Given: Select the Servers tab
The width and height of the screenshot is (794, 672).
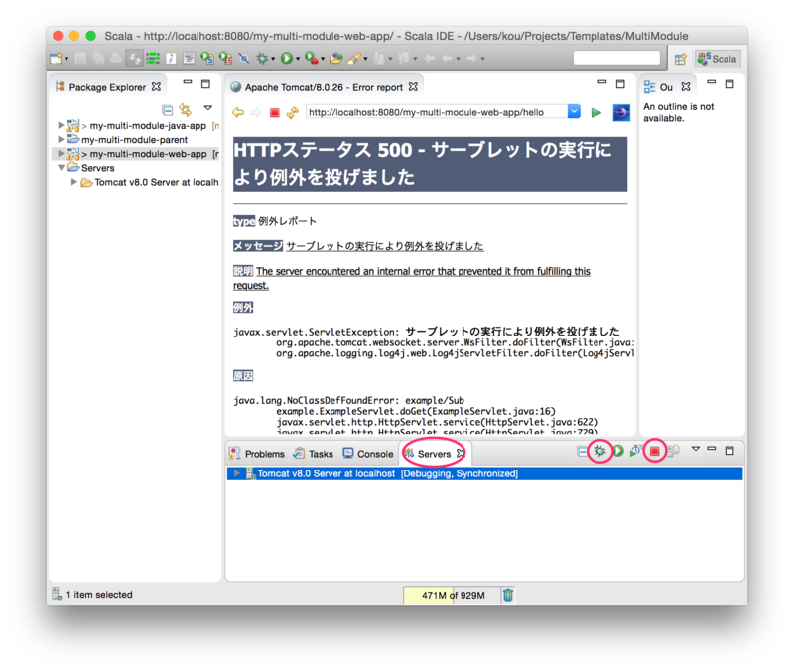Looking at the screenshot, I should click(x=434, y=454).
